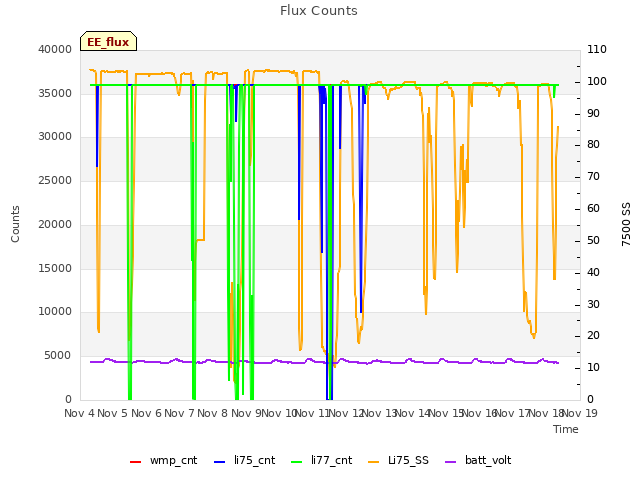
Task: Click the purple batt_volt legend swatch
Action: tap(450, 462)
